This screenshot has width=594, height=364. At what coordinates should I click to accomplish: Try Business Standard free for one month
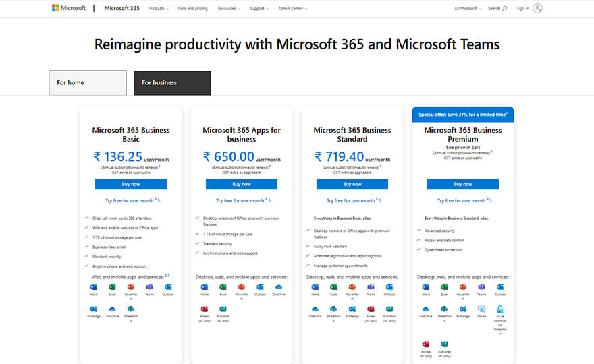click(x=354, y=201)
